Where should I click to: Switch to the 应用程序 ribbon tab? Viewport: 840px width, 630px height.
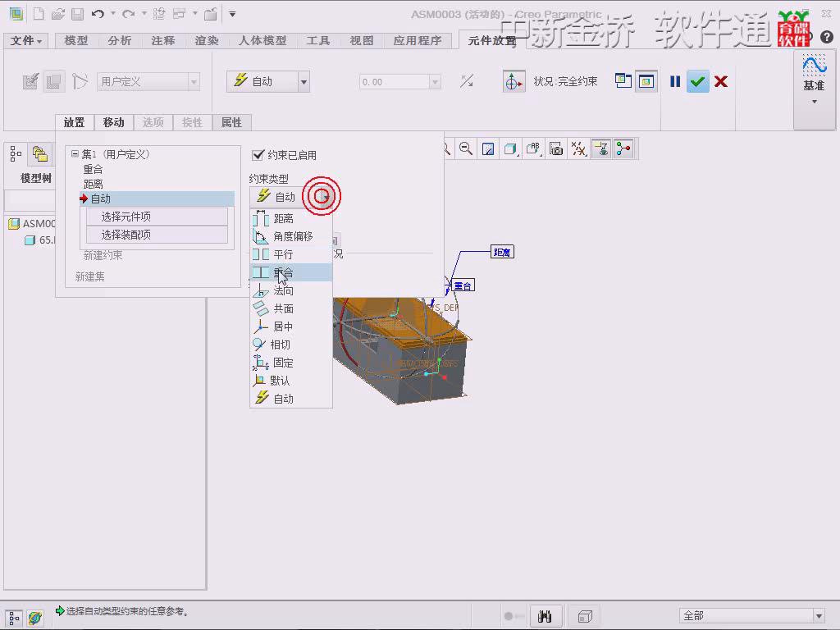[x=418, y=41]
